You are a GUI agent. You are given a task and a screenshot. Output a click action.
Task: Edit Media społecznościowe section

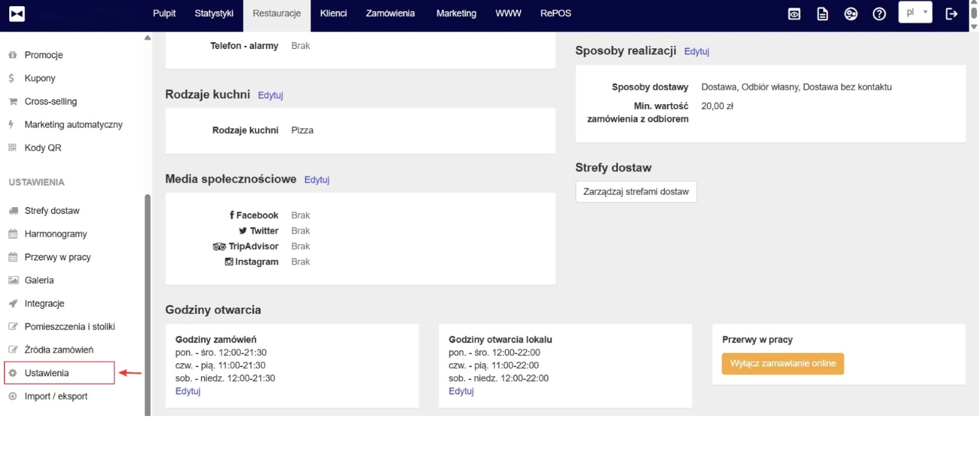317,180
